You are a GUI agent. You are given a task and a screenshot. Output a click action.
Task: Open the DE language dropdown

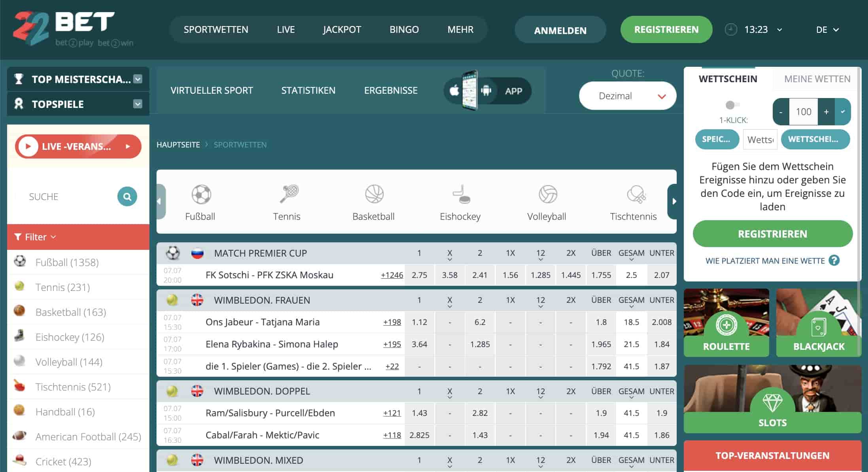(827, 30)
